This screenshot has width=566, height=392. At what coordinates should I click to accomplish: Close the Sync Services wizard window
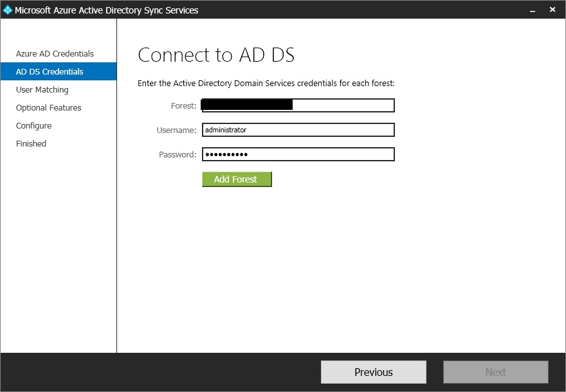pyautogui.click(x=552, y=10)
